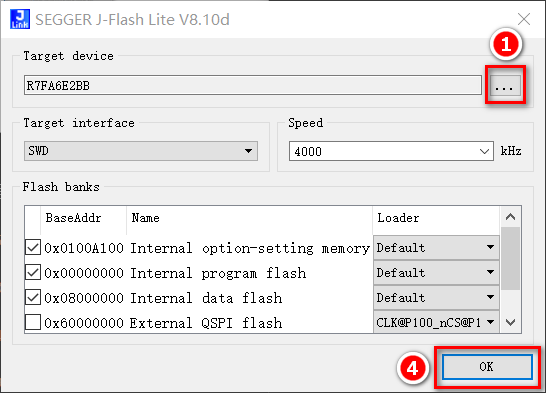Open Loader dropdown for option-setting memory
The image size is (546, 393).
(436, 247)
